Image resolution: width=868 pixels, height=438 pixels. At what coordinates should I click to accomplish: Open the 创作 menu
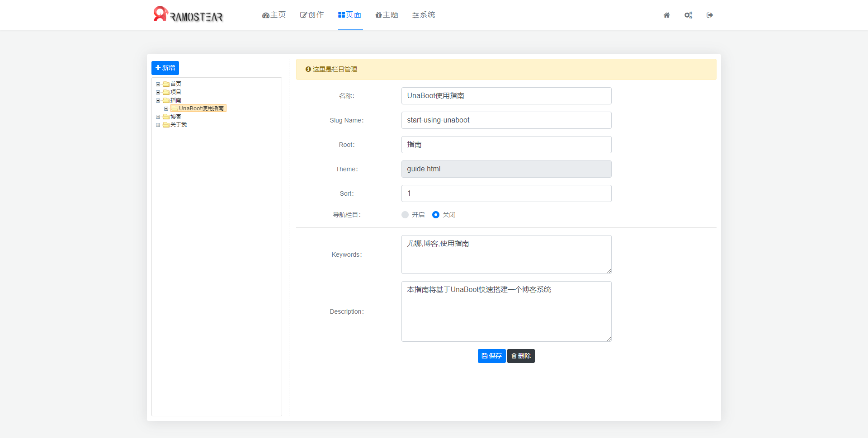pos(312,15)
